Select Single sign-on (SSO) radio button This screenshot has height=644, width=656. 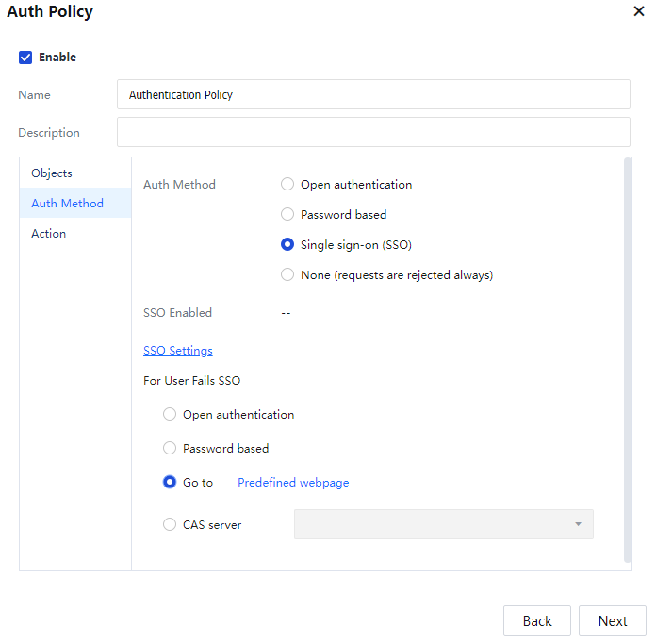(x=287, y=245)
